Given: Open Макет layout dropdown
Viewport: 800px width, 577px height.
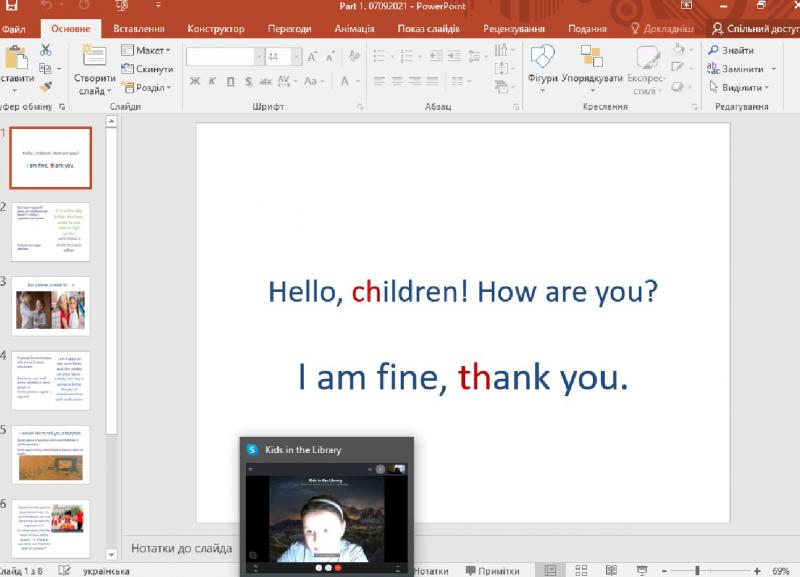Looking at the screenshot, I should point(146,50).
